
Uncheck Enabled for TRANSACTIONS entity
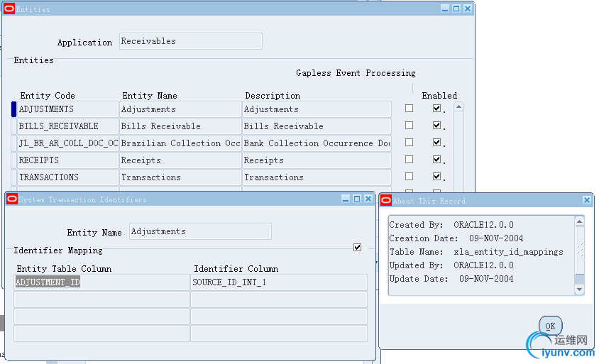tap(437, 177)
